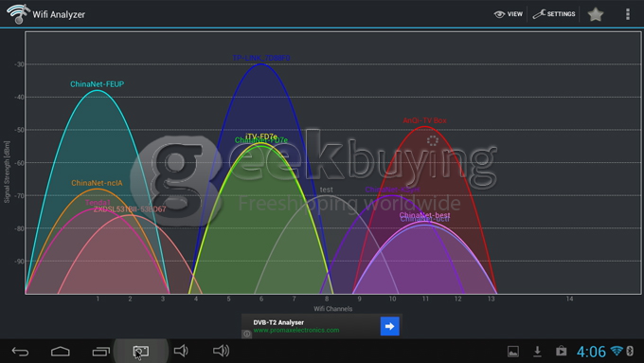Image resolution: width=644 pixels, height=363 pixels.
Task: Tap the 4:06 clock in status bar
Action: (591, 352)
